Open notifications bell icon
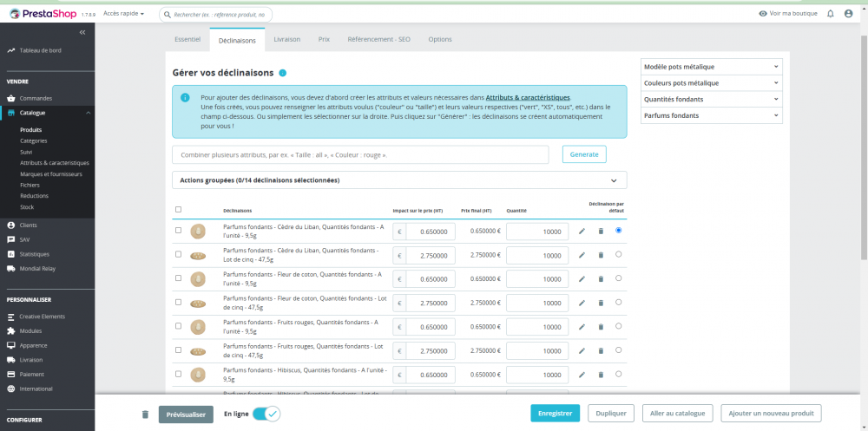Image resolution: width=868 pixels, height=431 pixels. pyautogui.click(x=831, y=13)
